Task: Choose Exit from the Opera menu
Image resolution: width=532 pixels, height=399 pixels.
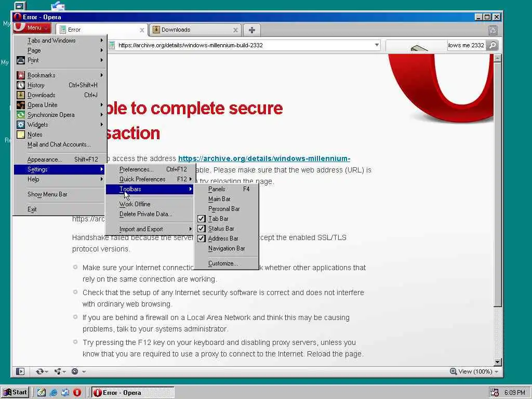Action: point(59,209)
